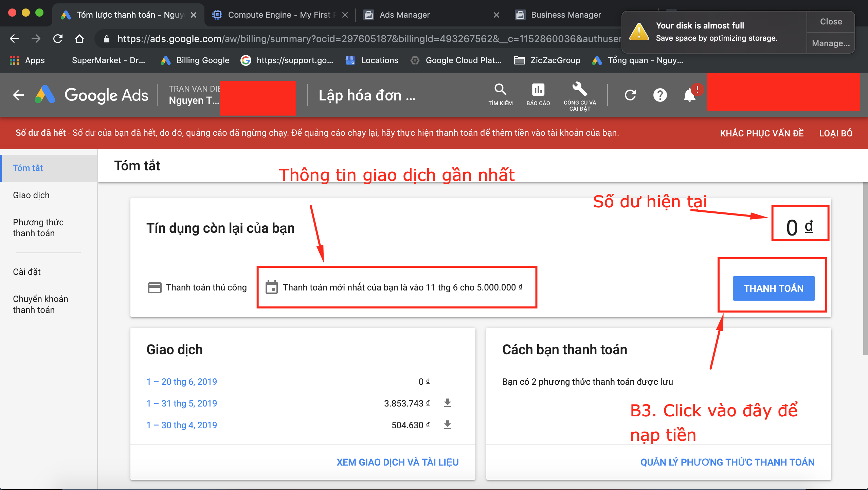Open Billing Google bookmark
The width and height of the screenshot is (868, 490).
click(195, 60)
